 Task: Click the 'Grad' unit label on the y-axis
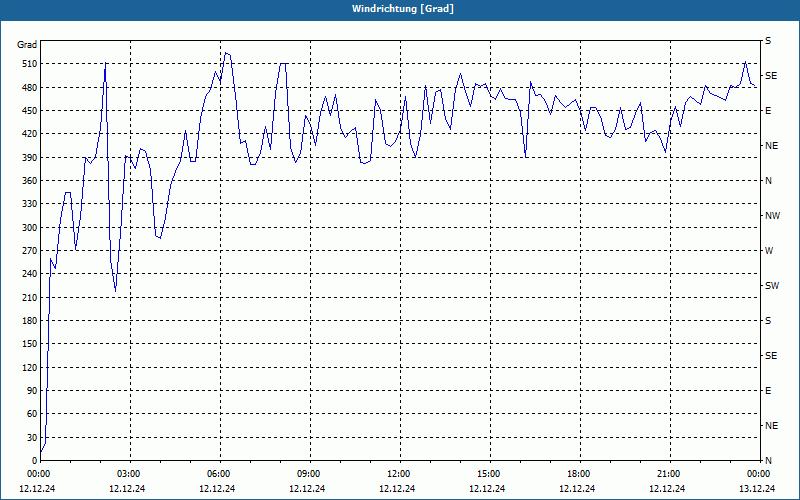point(27,45)
